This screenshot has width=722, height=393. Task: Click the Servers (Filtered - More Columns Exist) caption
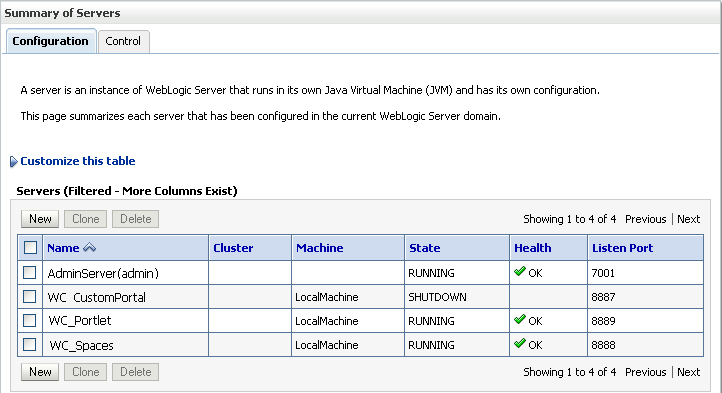click(127, 191)
